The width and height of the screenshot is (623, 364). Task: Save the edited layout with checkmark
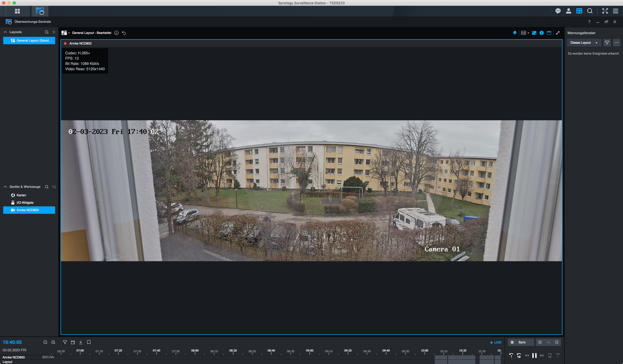point(116,33)
